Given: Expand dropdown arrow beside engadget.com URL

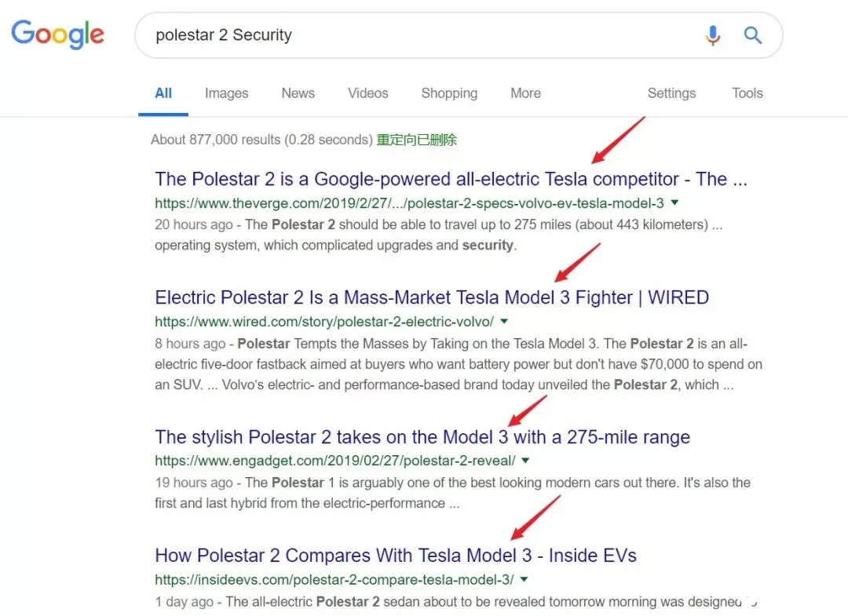Looking at the screenshot, I should 525,461.
